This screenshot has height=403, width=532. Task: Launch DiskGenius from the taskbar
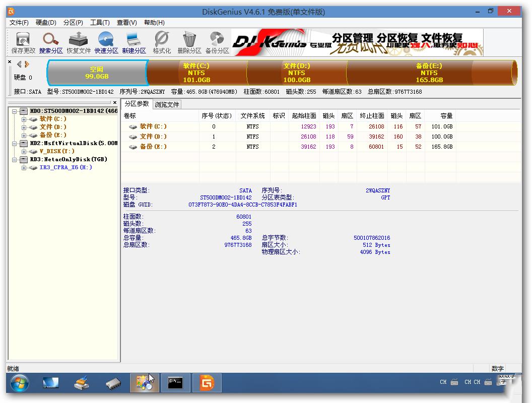tap(207, 383)
